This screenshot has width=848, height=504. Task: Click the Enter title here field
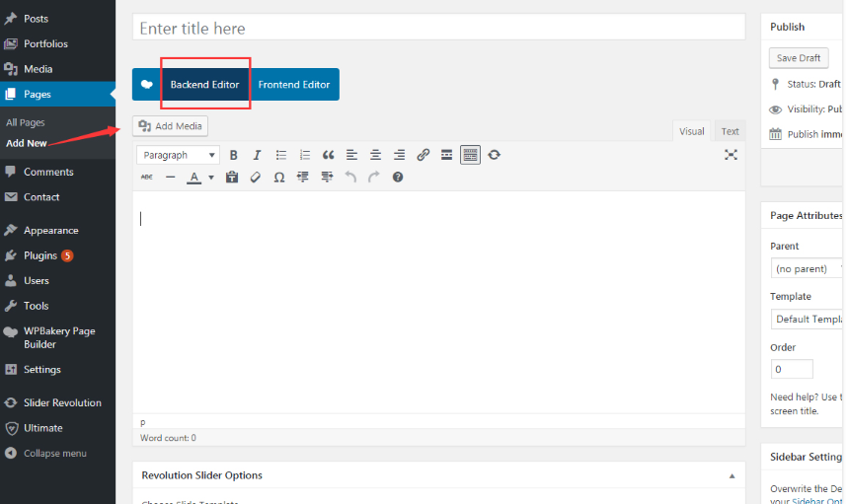(438, 27)
